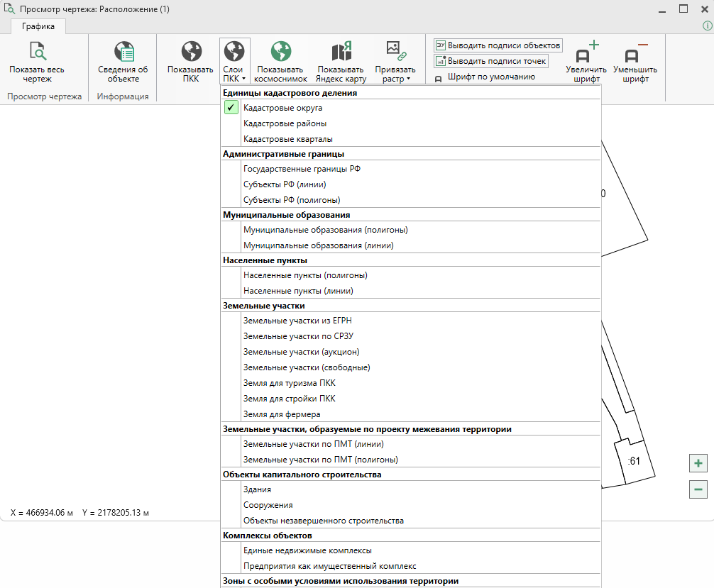Screen dimensions: 714x588
Task: Select 'Кадастровые кварталы' layer
Action: [287, 139]
